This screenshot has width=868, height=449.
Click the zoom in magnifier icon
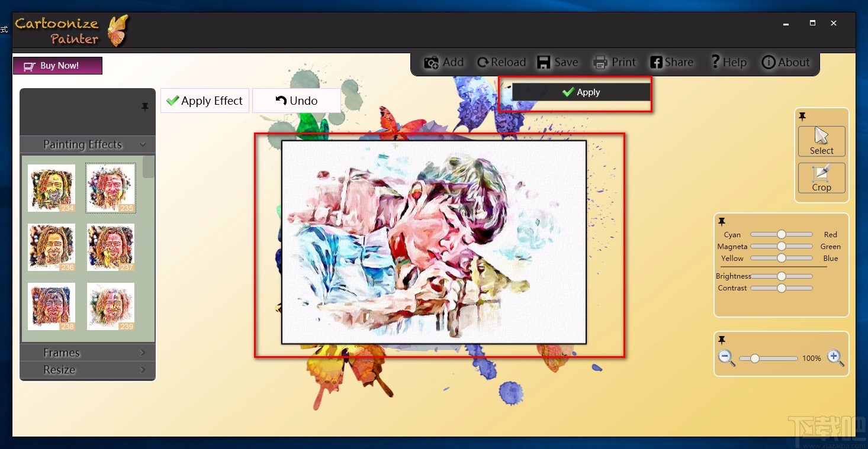coord(835,358)
